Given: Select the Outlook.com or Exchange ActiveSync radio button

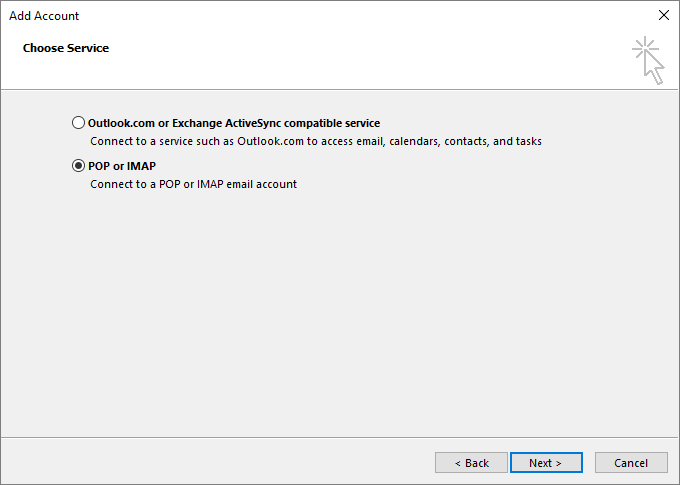Looking at the screenshot, I should (x=79, y=123).
